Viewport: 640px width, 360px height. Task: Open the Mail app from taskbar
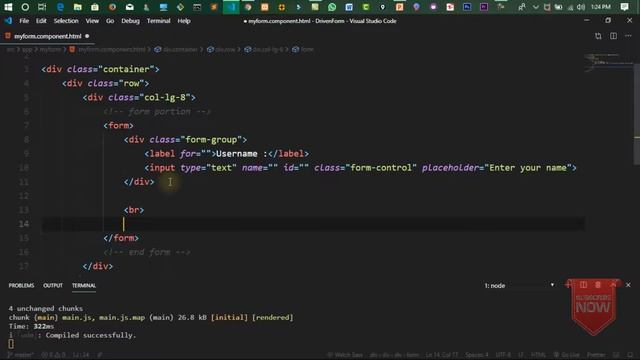(129, 7)
